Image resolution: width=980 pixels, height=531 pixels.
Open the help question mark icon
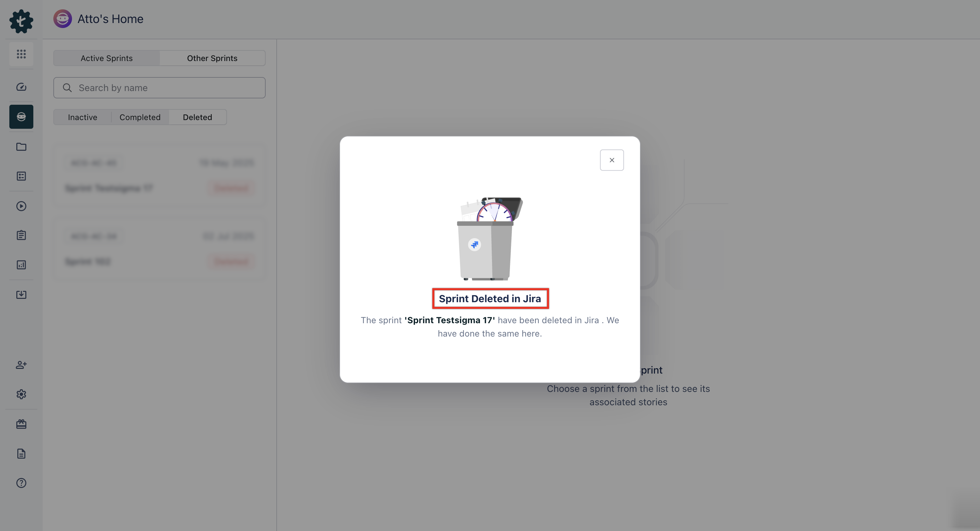pos(21,483)
